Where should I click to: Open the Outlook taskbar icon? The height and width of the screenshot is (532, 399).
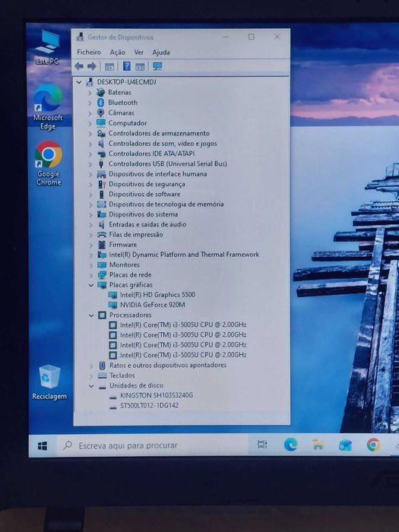(x=345, y=445)
